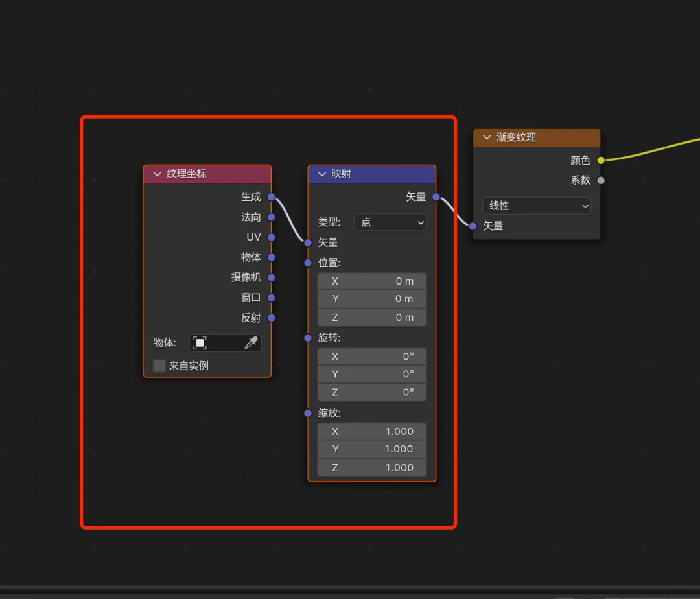
Task: Enable the 来自实例 checkbox
Action: 159,366
